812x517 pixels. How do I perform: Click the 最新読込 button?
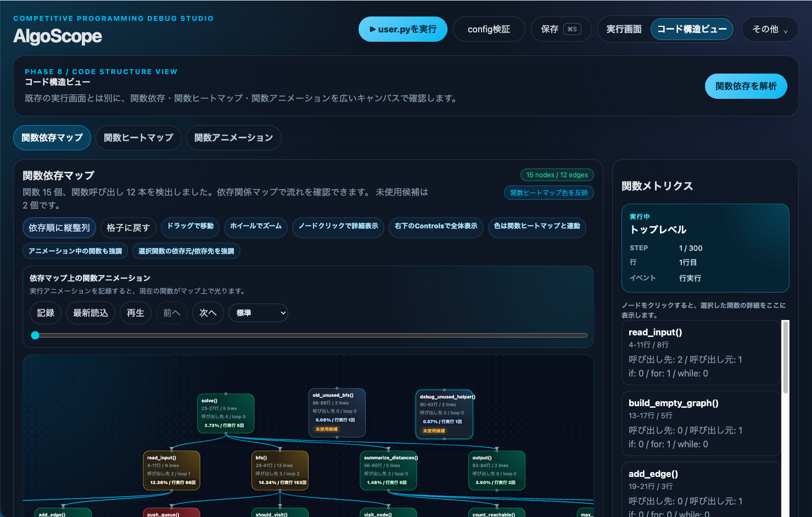pyautogui.click(x=91, y=313)
